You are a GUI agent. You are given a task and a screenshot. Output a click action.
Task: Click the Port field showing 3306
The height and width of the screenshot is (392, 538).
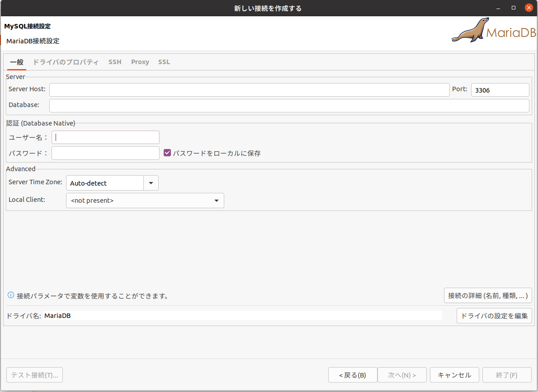click(500, 90)
